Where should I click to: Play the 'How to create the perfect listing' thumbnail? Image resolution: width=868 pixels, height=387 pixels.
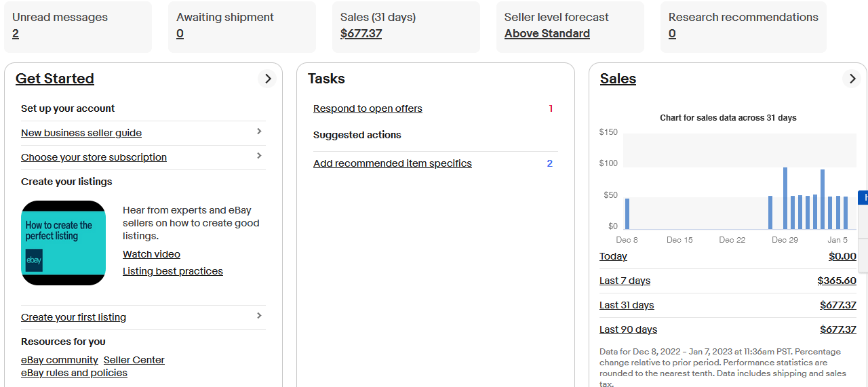(63, 243)
